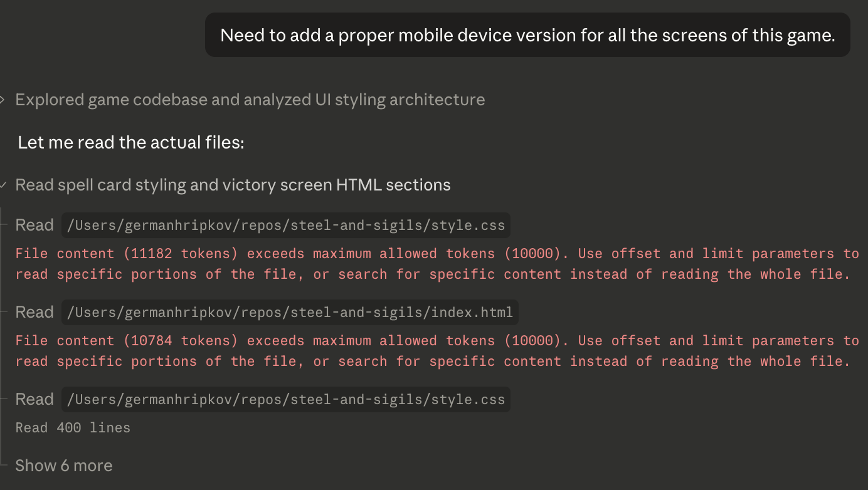Click the branch connector tick beside the index.html Read
This screenshot has width=868, height=490.
click(x=5, y=312)
